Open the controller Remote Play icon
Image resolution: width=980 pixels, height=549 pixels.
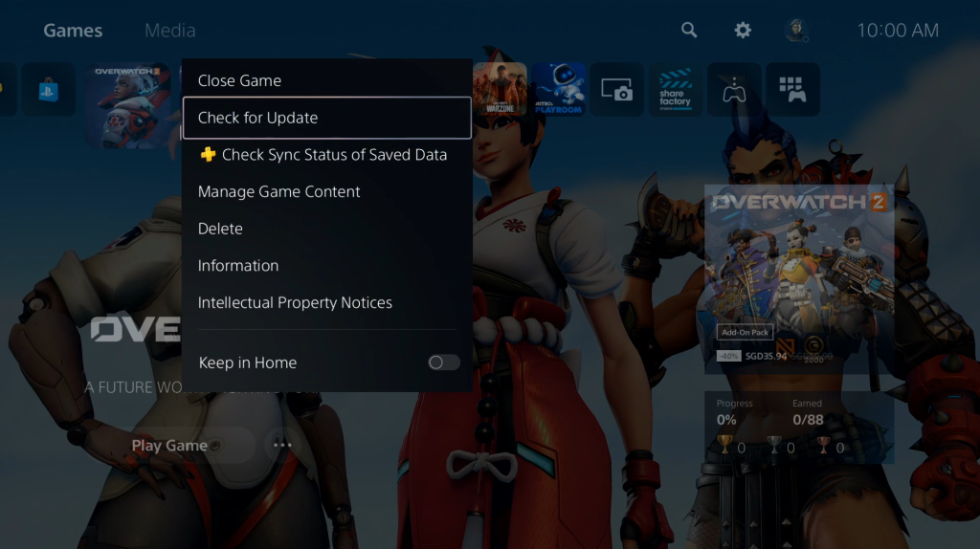point(734,89)
